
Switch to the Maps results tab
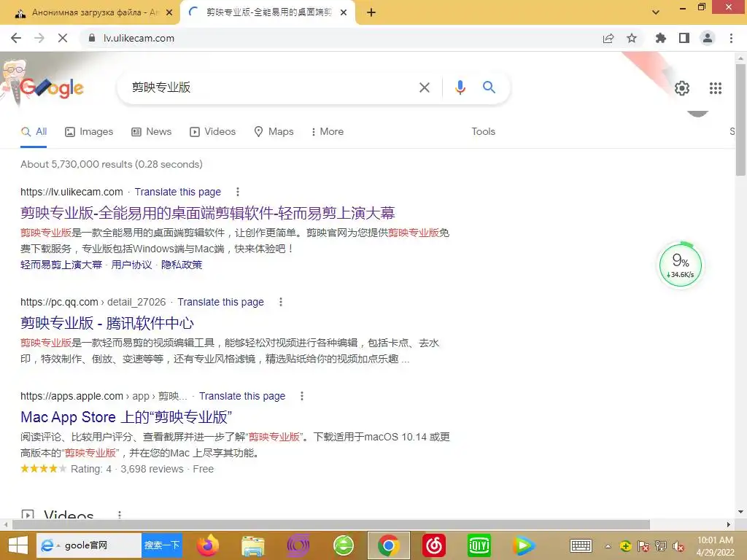(x=274, y=132)
